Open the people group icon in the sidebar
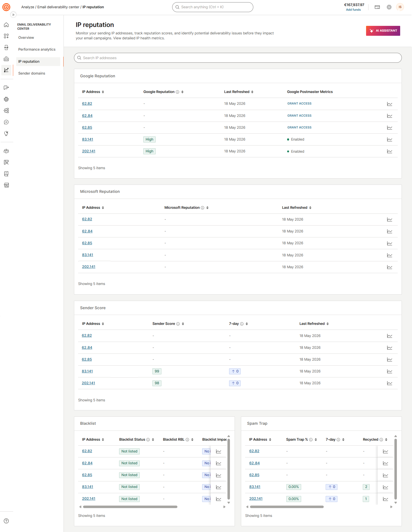Viewport: 412px width, 532px height. point(6,151)
